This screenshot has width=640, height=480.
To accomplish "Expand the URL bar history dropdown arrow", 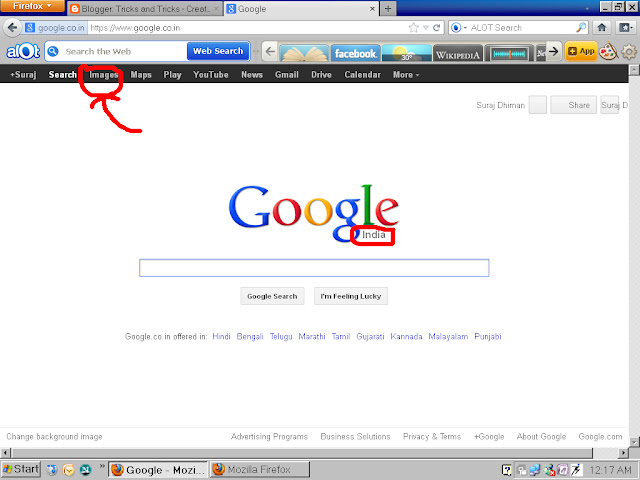I will point(426,28).
